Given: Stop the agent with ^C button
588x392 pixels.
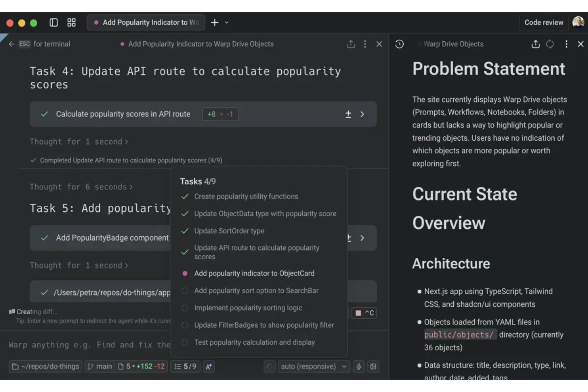Looking at the screenshot, I should tap(364, 313).
